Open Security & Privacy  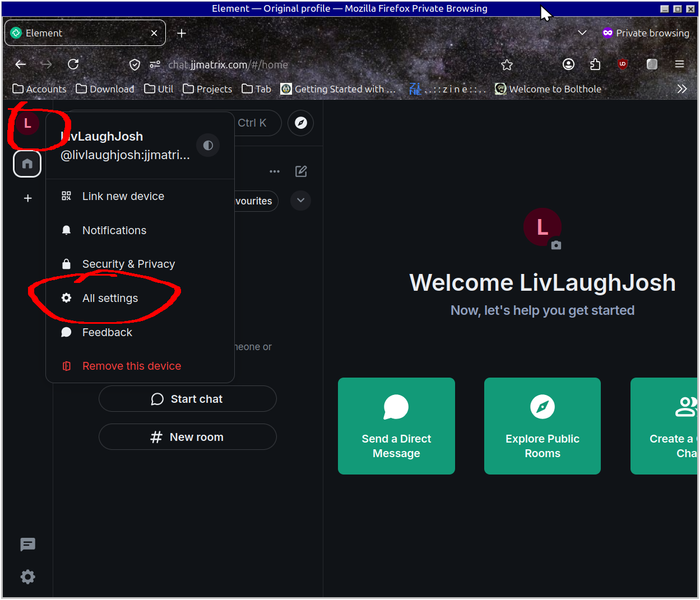point(140,264)
